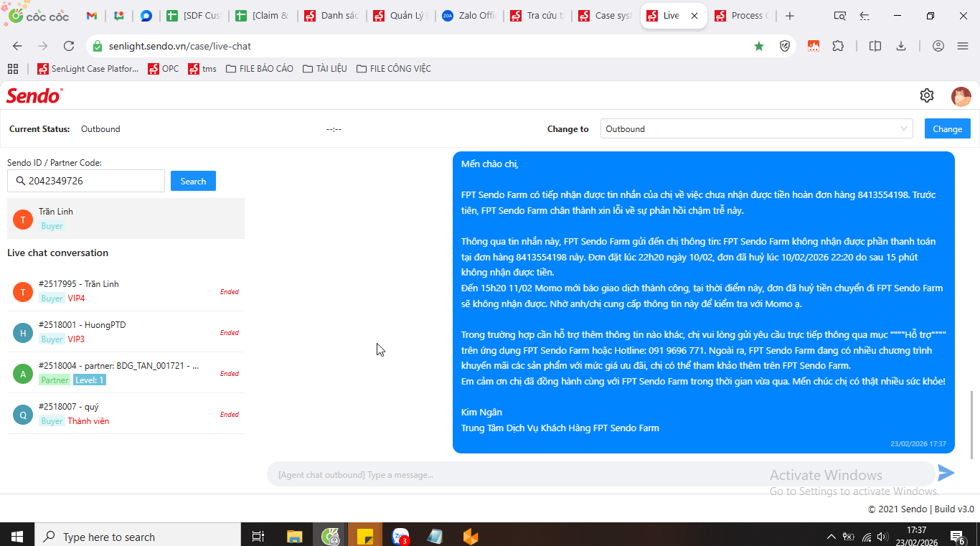Open the Sendo settings gear
The image size is (980, 546).
point(927,95)
